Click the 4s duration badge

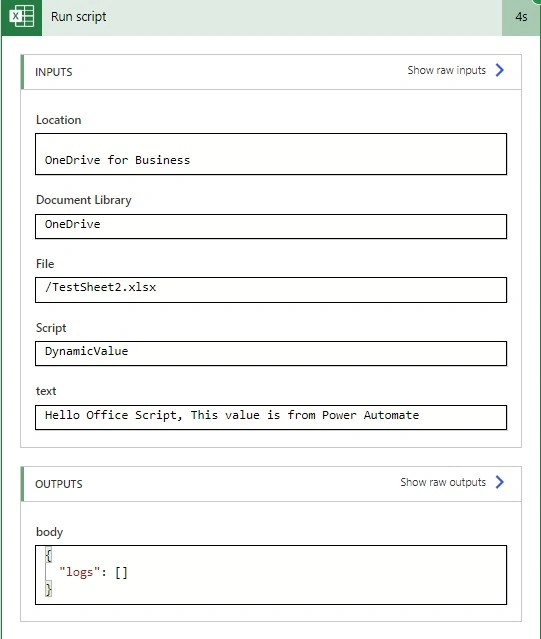point(521,18)
